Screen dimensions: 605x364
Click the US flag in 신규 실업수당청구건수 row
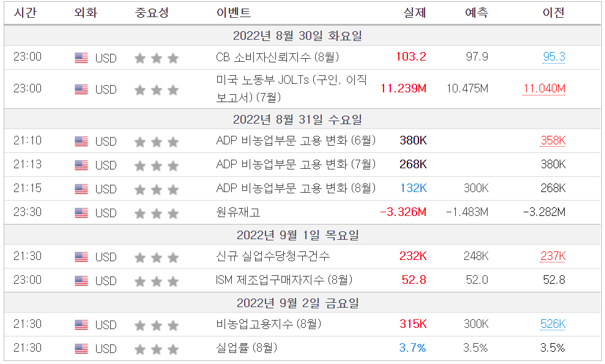(x=81, y=257)
